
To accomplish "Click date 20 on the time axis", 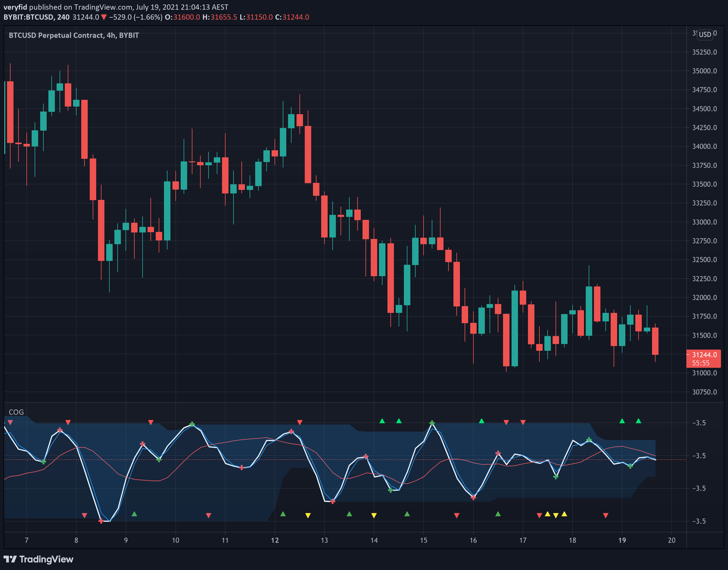I will coord(672,540).
